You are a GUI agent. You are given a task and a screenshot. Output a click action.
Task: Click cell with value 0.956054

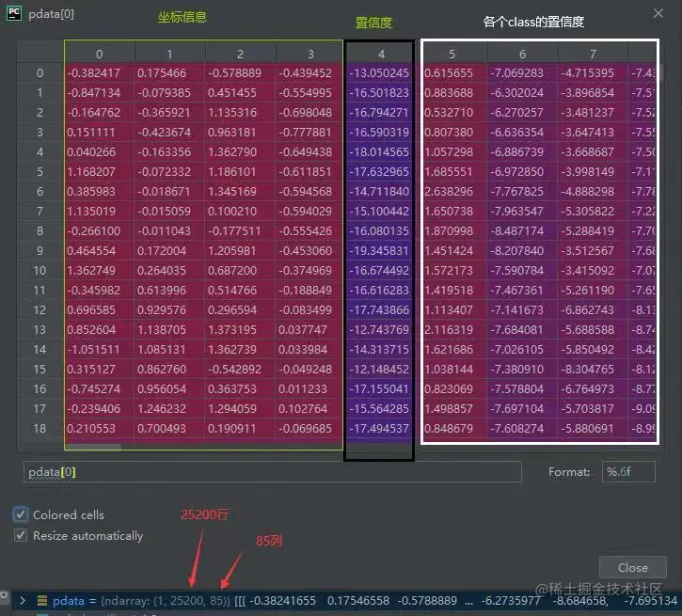click(x=170, y=388)
